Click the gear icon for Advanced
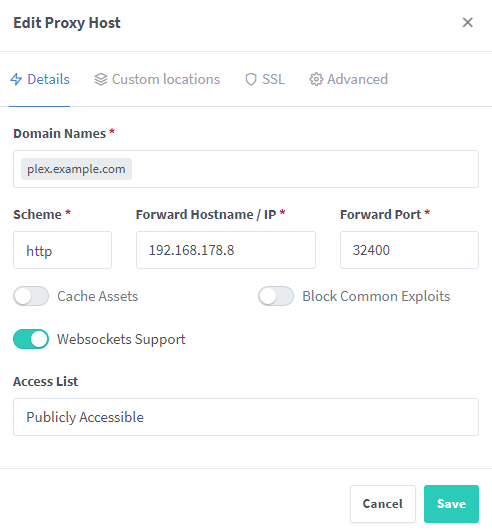 [x=316, y=79]
